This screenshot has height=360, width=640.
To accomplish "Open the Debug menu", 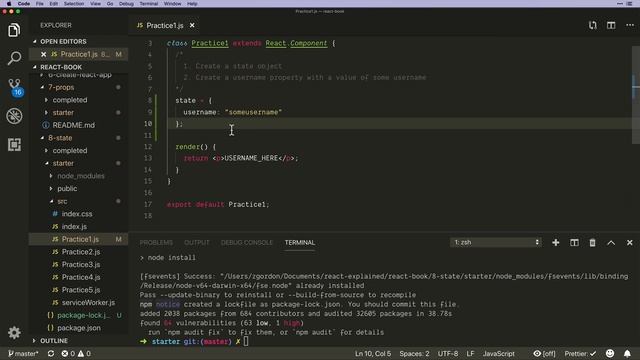I will [126, 4].
